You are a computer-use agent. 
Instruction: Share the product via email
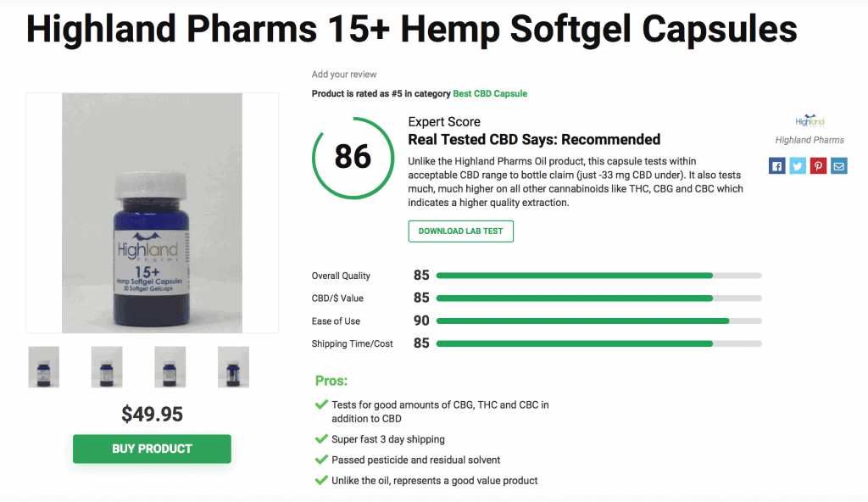tap(838, 165)
